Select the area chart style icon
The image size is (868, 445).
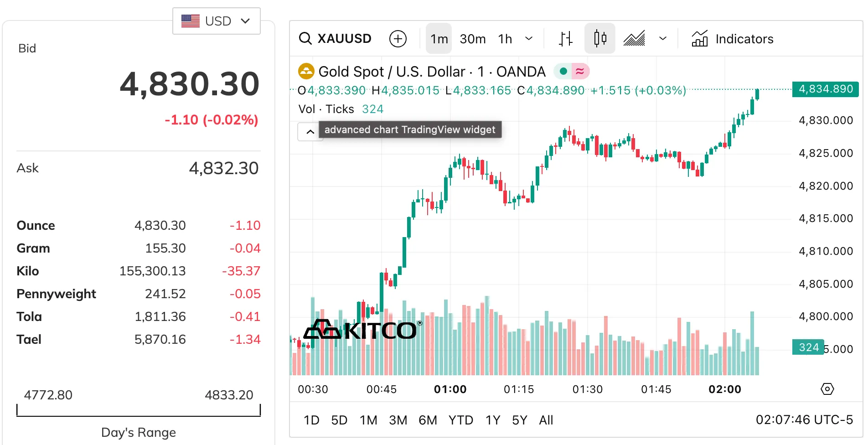click(x=634, y=39)
